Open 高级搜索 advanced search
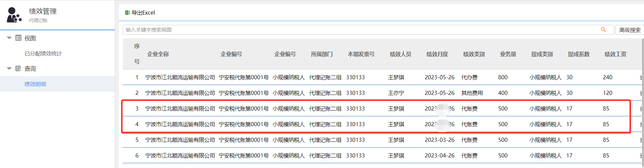 click(630, 30)
